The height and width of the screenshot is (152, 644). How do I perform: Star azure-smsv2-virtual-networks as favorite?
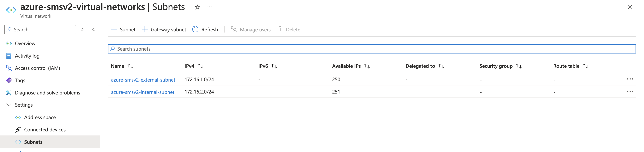(x=197, y=7)
